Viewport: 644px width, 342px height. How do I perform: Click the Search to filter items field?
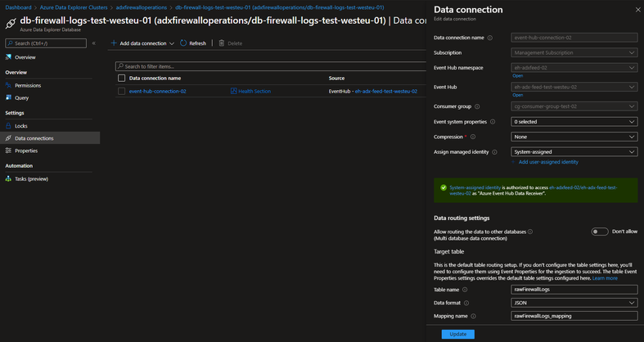271,66
